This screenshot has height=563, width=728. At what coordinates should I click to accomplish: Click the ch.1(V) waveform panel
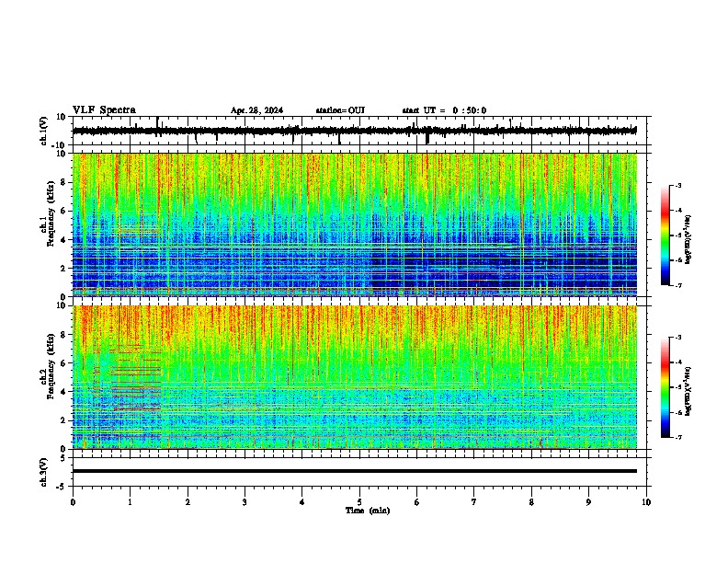361,131
